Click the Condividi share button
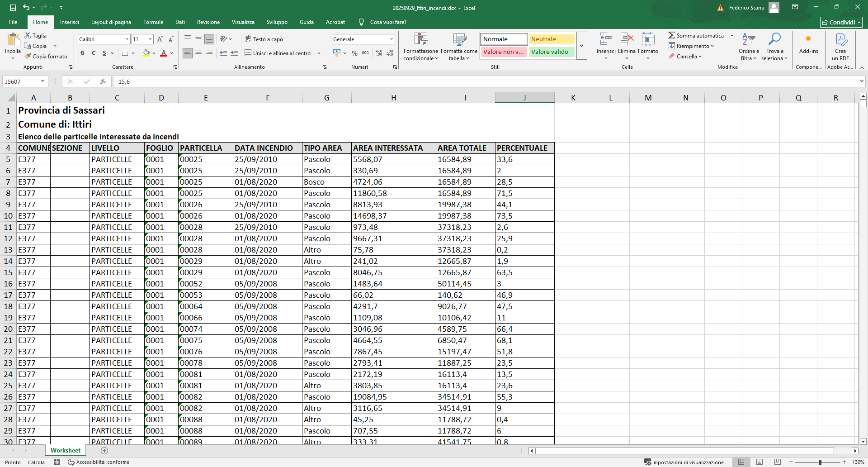 pos(841,22)
